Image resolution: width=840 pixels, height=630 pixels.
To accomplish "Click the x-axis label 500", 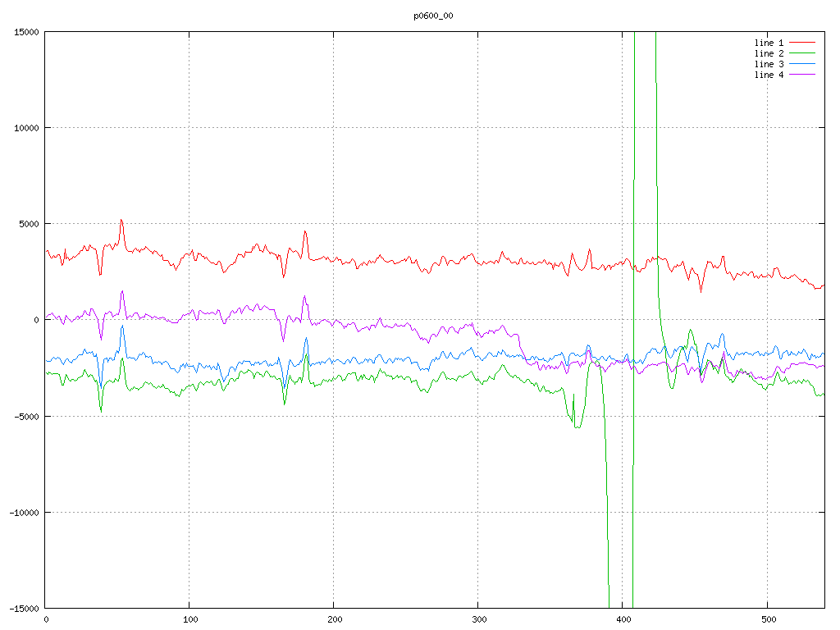I will click(x=768, y=619).
